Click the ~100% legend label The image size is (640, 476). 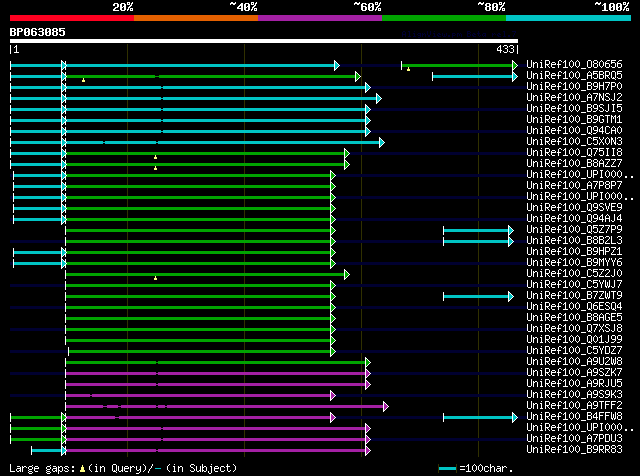pos(612,7)
